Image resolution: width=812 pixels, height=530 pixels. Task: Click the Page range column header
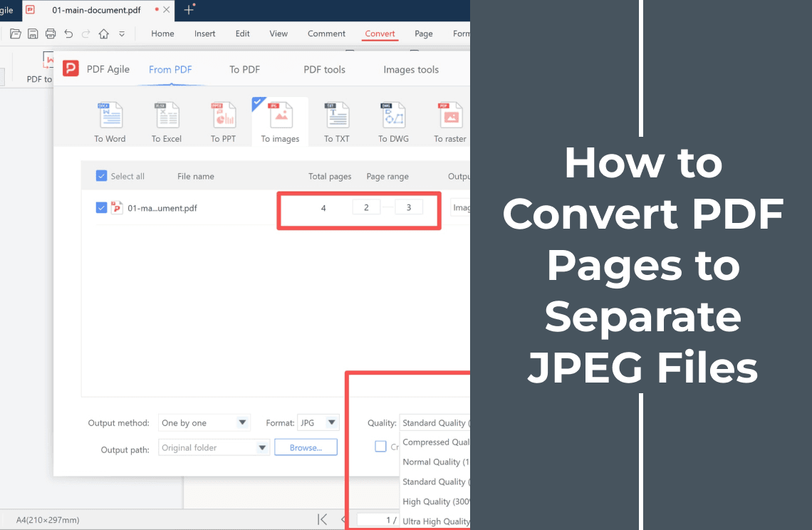coord(387,176)
